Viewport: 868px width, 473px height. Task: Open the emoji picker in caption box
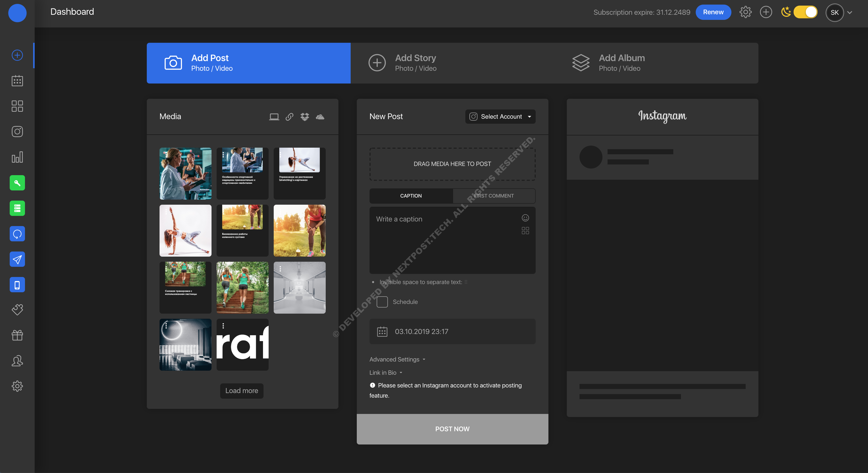click(525, 218)
